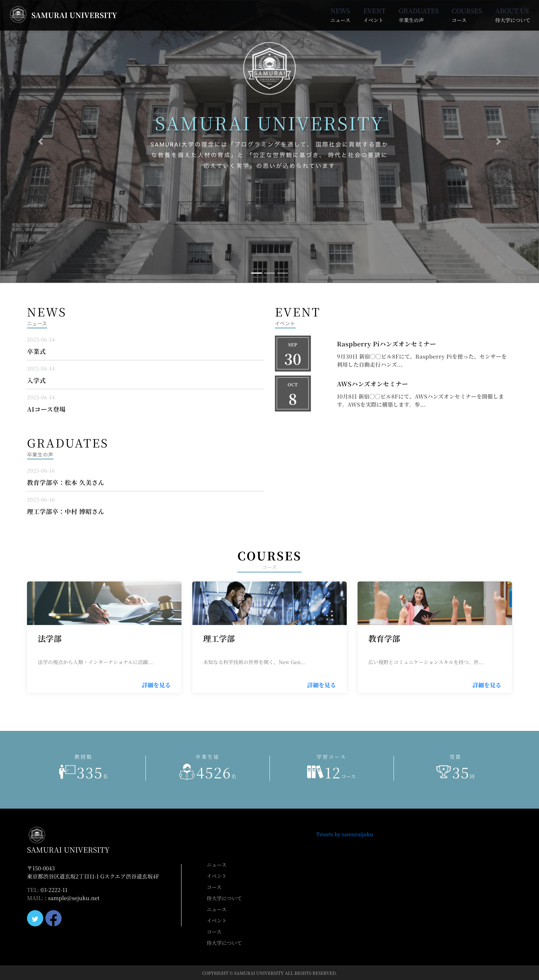The width and height of the screenshot is (539, 980).
Task: Click the 教育学部 card title
Action: click(x=384, y=639)
